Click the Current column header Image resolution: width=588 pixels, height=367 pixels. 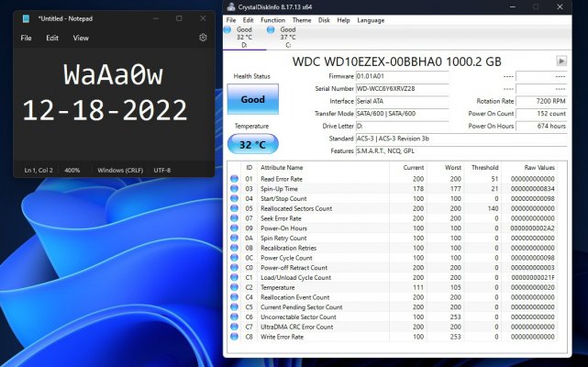click(413, 167)
